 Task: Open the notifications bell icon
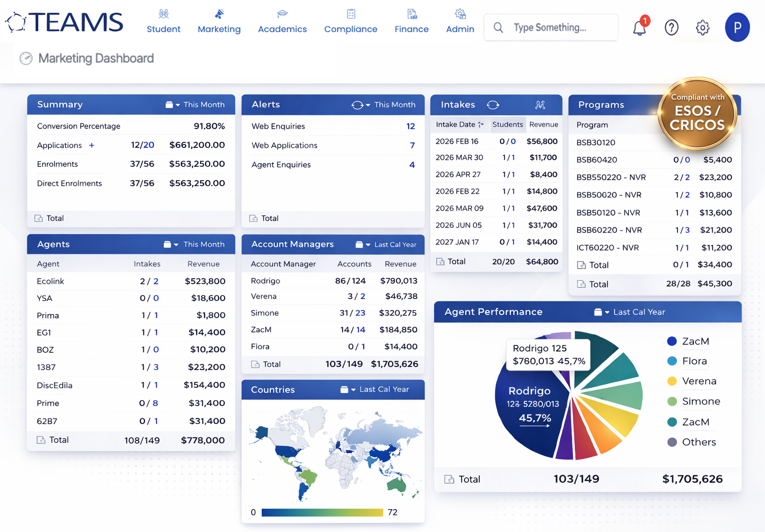pyautogui.click(x=639, y=27)
